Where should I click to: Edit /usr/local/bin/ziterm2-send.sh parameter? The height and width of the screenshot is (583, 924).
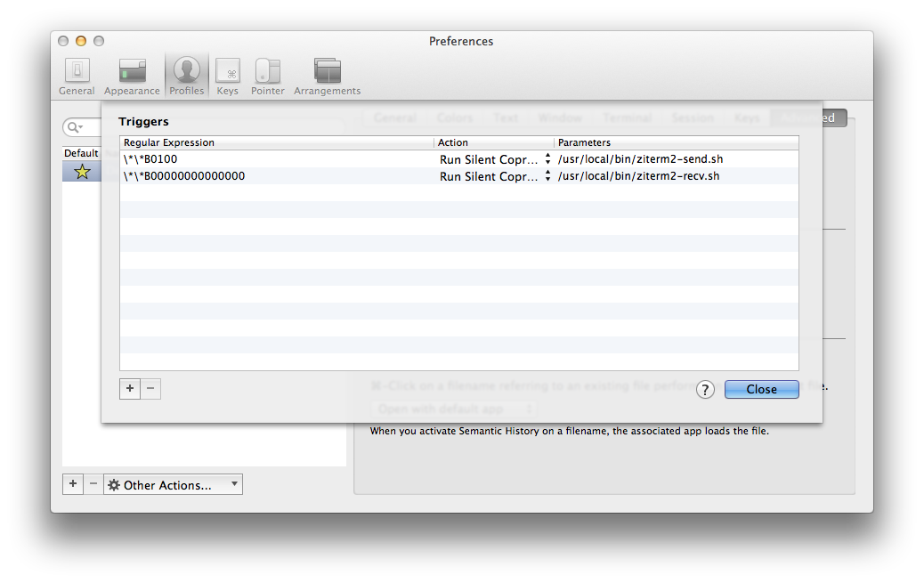(677, 159)
